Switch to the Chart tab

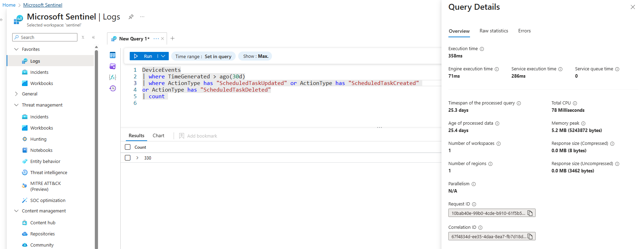point(158,136)
